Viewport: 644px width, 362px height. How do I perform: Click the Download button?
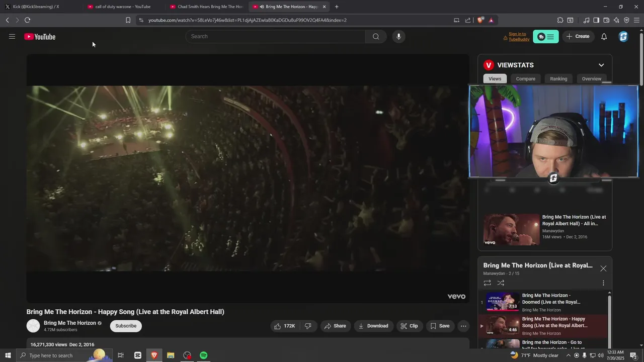(x=373, y=326)
